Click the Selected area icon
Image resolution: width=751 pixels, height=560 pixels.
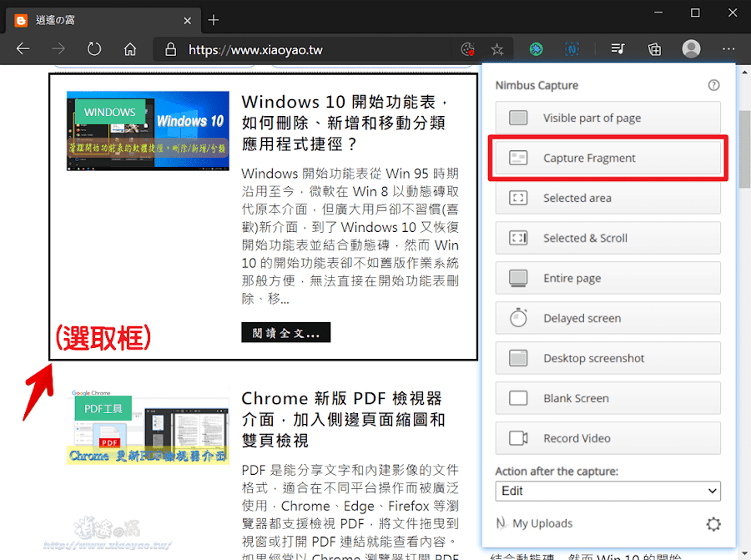coord(518,198)
